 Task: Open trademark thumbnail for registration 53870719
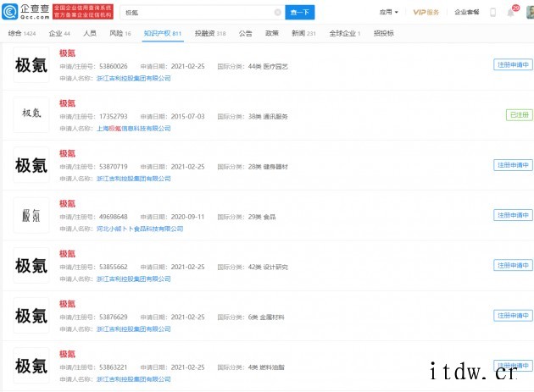click(x=31, y=165)
